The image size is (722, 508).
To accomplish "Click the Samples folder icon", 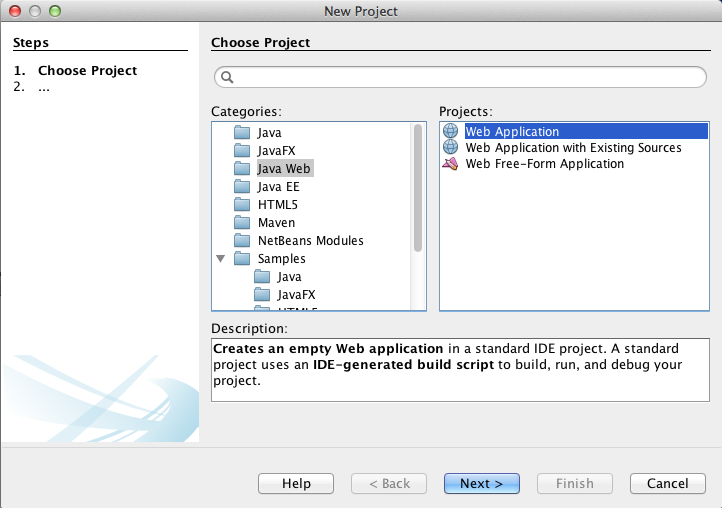I will 242,258.
